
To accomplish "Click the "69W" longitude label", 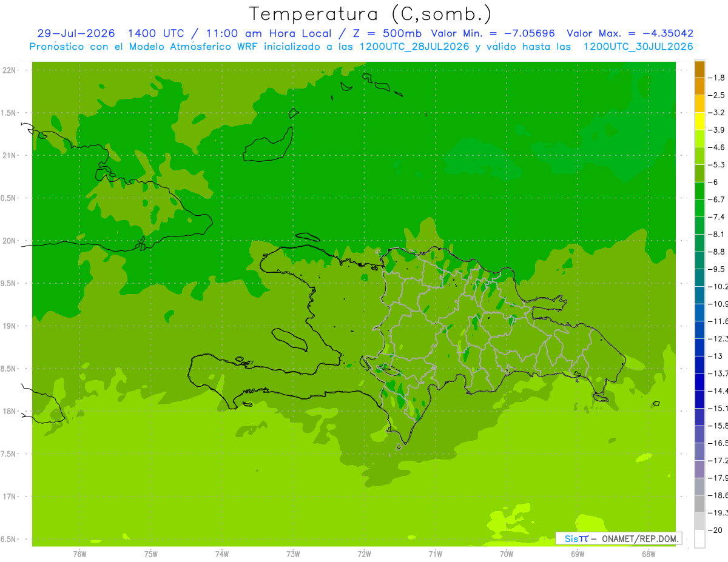I will point(578,554).
